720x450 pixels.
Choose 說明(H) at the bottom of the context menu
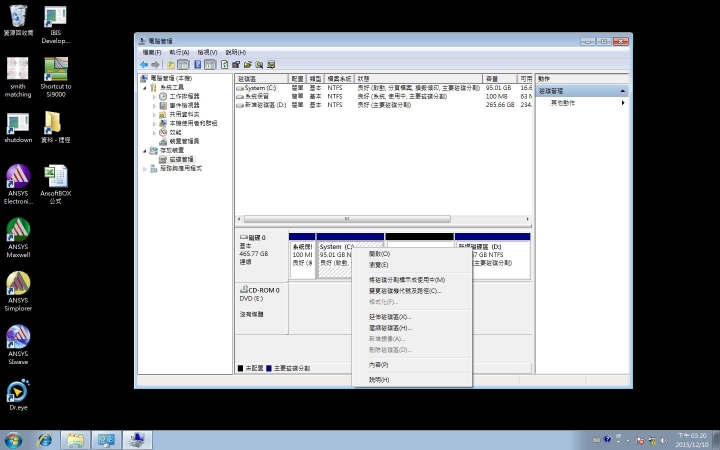pyautogui.click(x=412, y=380)
